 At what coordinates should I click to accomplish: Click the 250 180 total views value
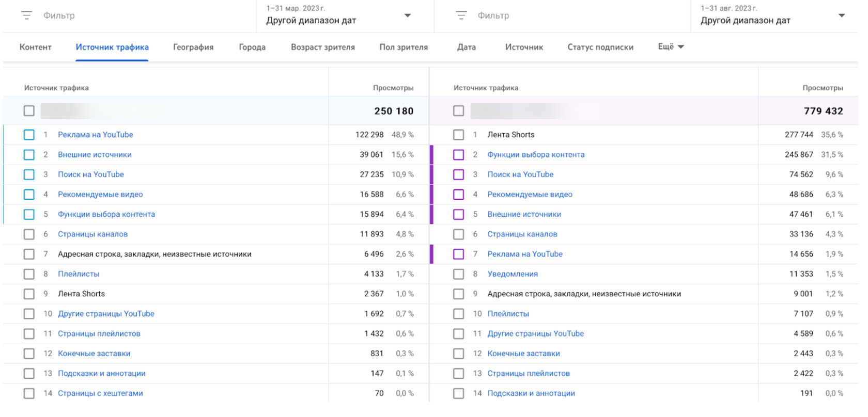394,111
